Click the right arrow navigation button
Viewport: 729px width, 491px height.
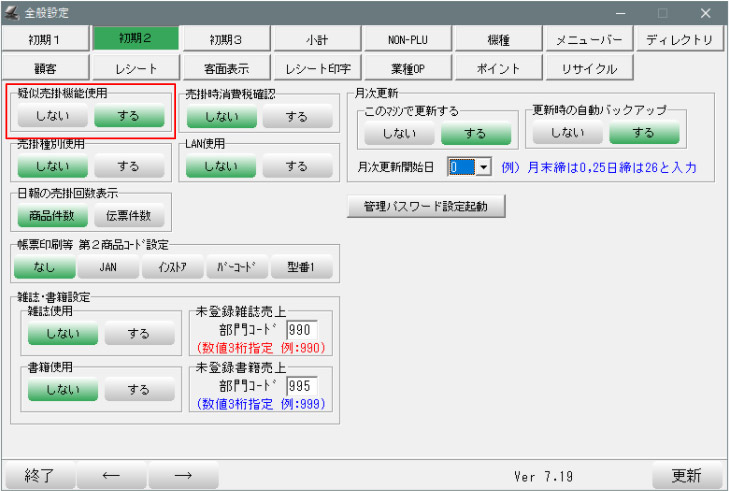pos(183,476)
